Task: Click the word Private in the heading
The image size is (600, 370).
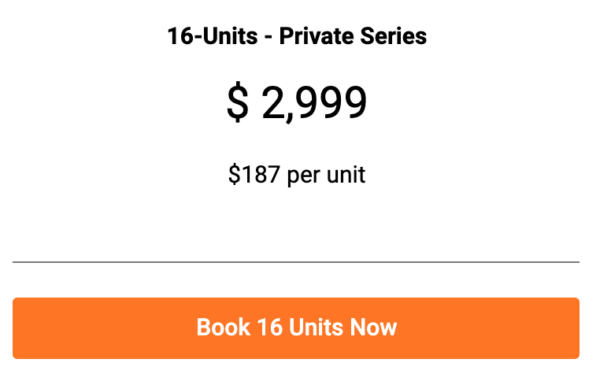Action: (x=316, y=36)
